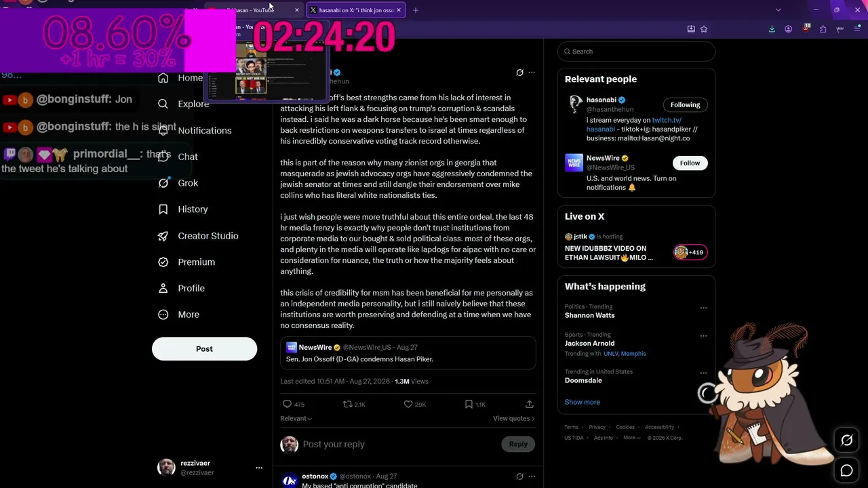Image resolution: width=868 pixels, height=488 pixels.
Task: Open the ad blocker extension with badge
Action: [806, 28]
